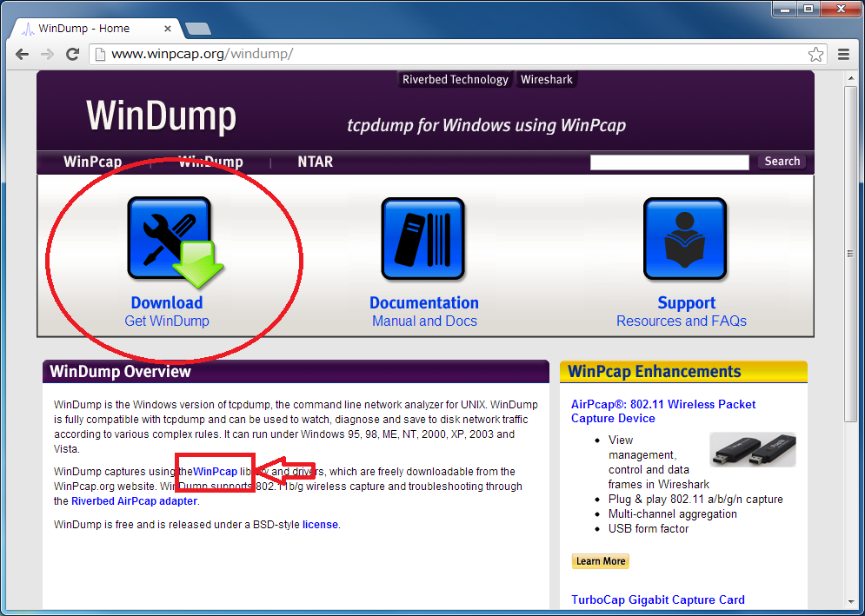
Task: Click the Search button
Action: [x=781, y=162]
